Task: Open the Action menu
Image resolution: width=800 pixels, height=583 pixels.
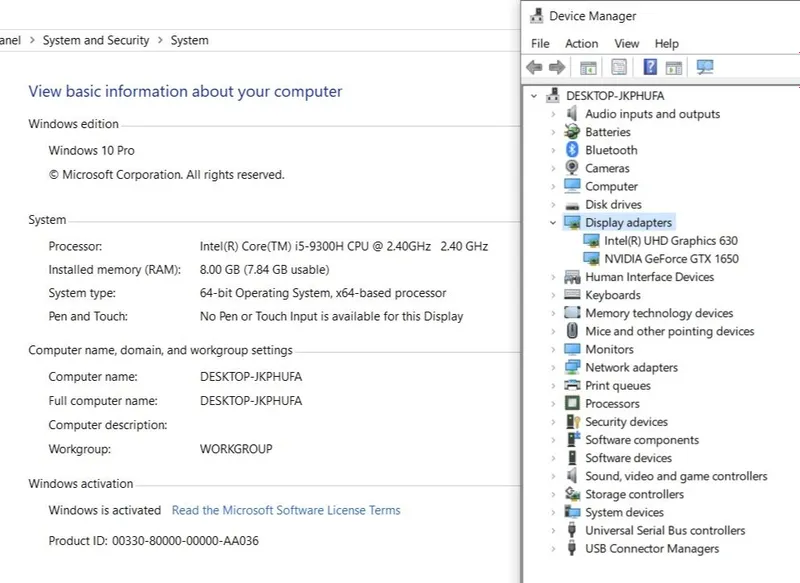Action: pos(582,44)
